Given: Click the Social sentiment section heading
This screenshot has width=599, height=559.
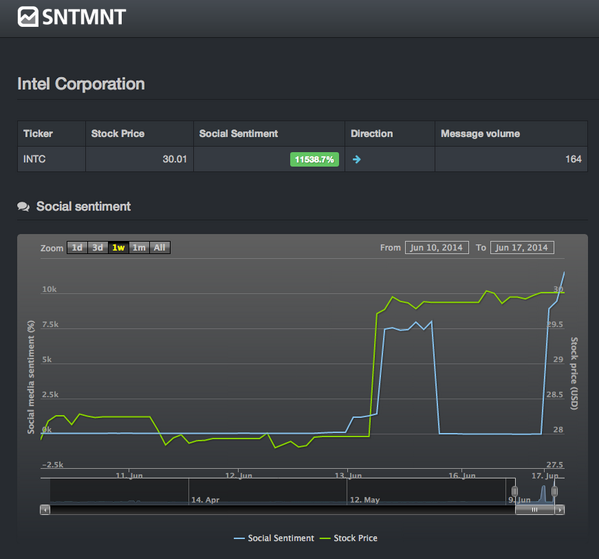Looking at the screenshot, I should click(83, 206).
